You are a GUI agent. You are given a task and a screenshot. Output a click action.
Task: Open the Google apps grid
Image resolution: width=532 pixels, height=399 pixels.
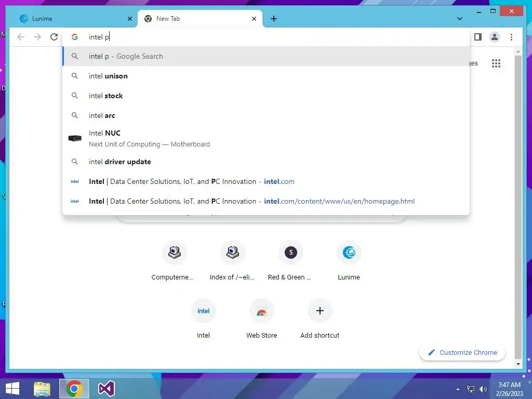tap(496, 63)
